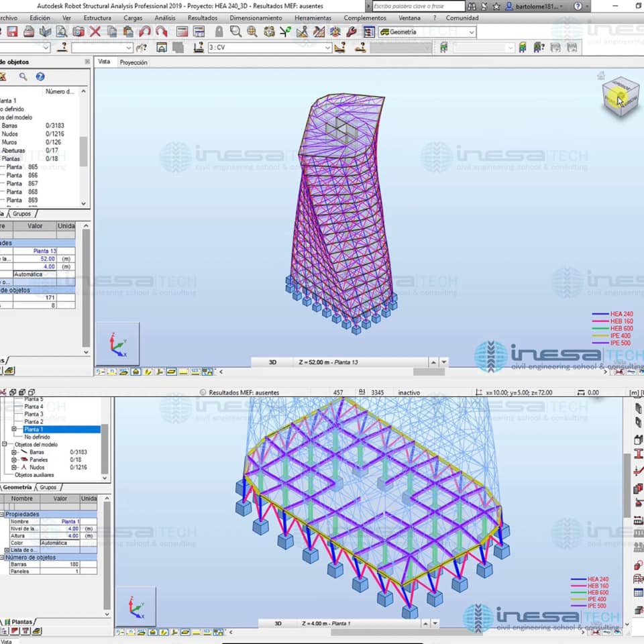Screen dimensions: 644x644
Task: Click the layout selection icon beside Geometría
Action: [x=369, y=32]
